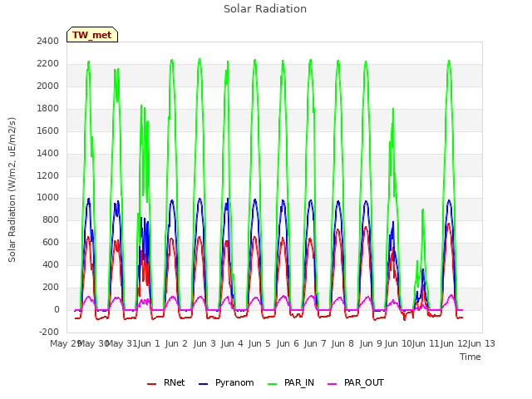Toggle the PAR_IN series in the legend
Screen dimensions: 532x399
(x=291, y=382)
